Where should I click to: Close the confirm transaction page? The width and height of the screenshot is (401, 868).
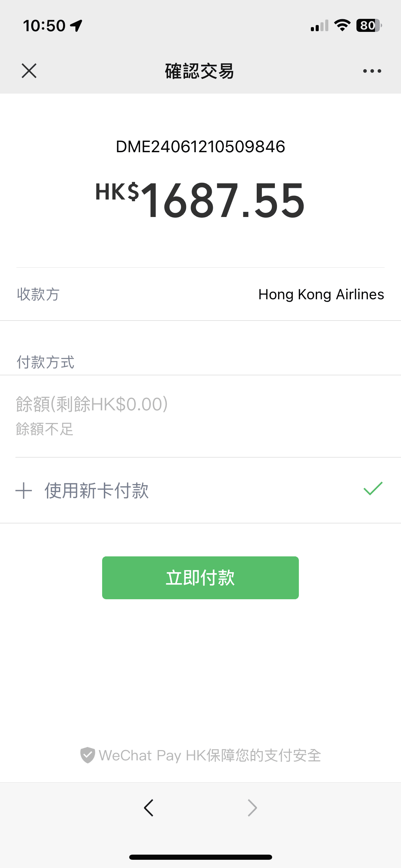(x=29, y=71)
